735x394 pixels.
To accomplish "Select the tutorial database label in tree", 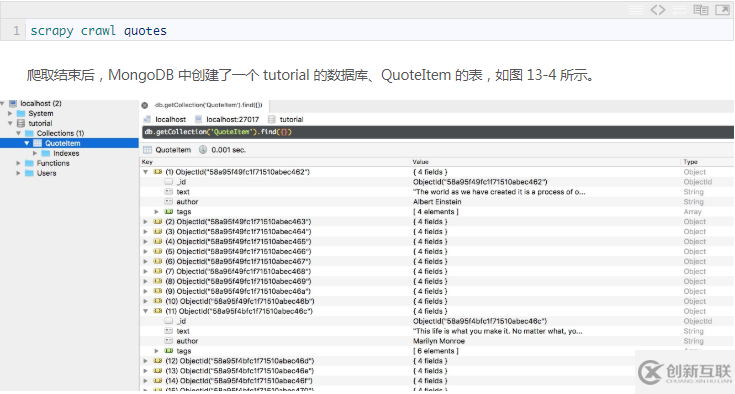I will click(x=40, y=123).
